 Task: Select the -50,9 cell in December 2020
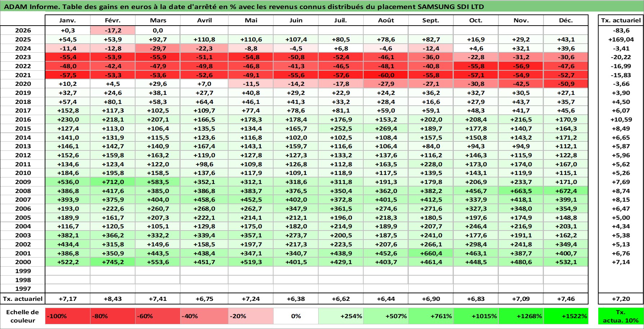[566, 84]
